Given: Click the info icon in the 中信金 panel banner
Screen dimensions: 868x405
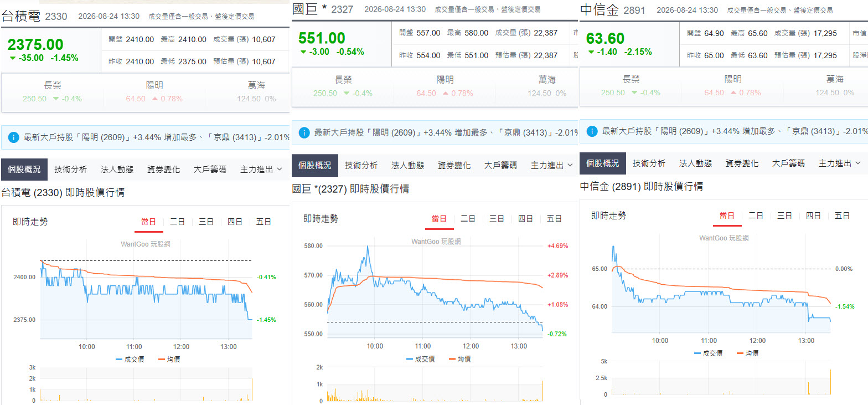Looking at the screenshot, I should (592, 131).
